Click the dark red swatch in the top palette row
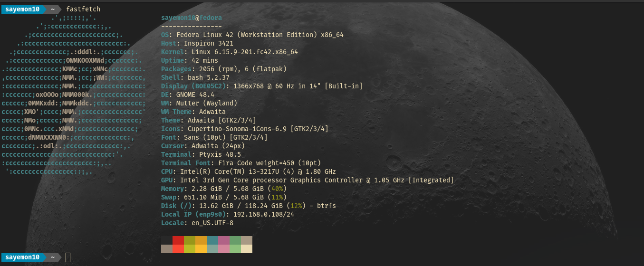644x266 pixels. tap(178, 240)
